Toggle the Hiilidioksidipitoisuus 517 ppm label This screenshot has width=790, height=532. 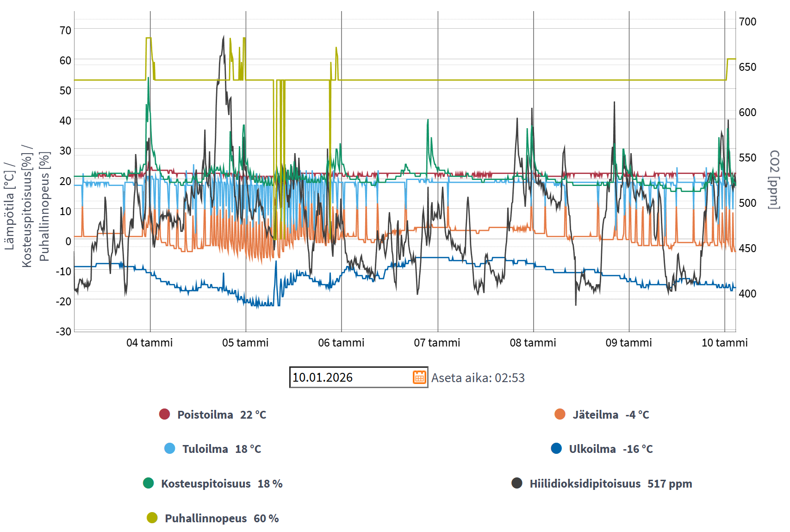[x=611, y=483]
